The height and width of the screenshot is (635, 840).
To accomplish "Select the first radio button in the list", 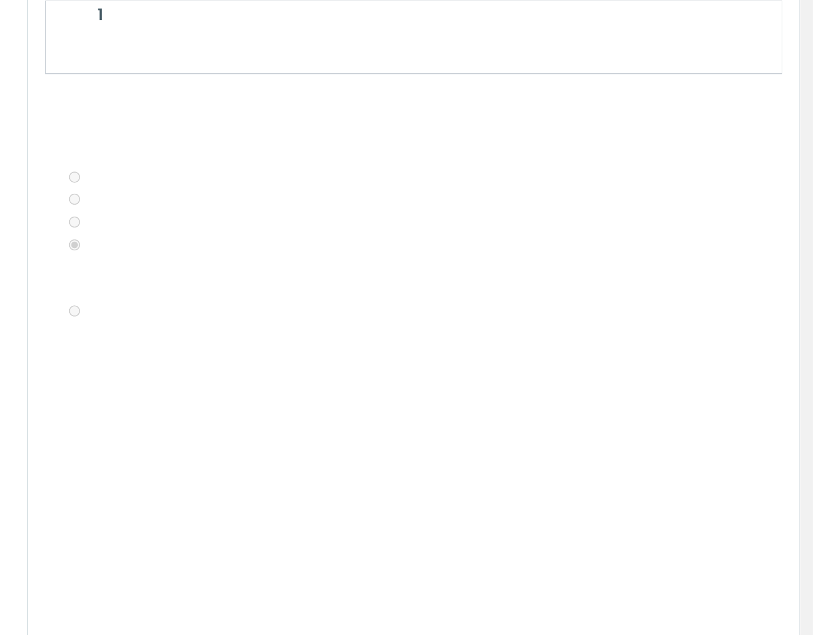I will click(x=74, y=177).
